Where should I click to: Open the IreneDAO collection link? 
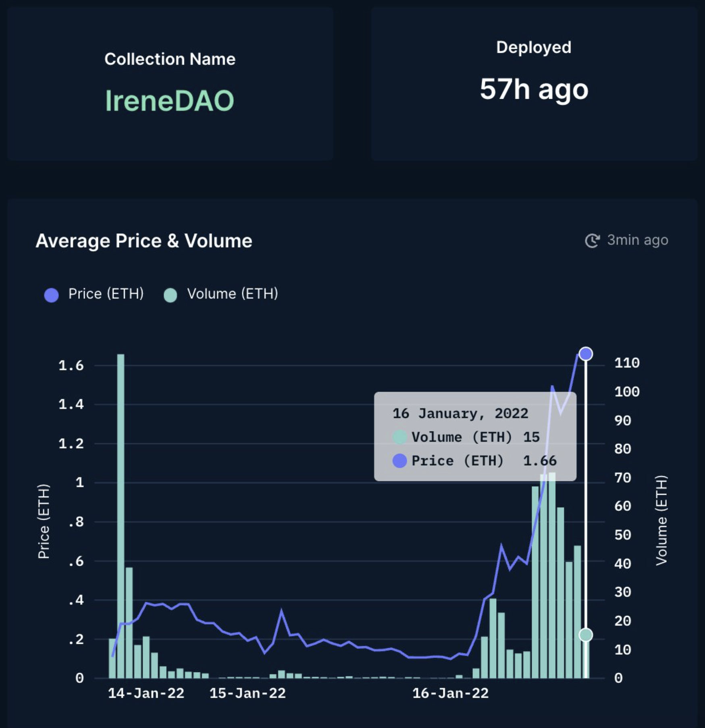(169, 101)
